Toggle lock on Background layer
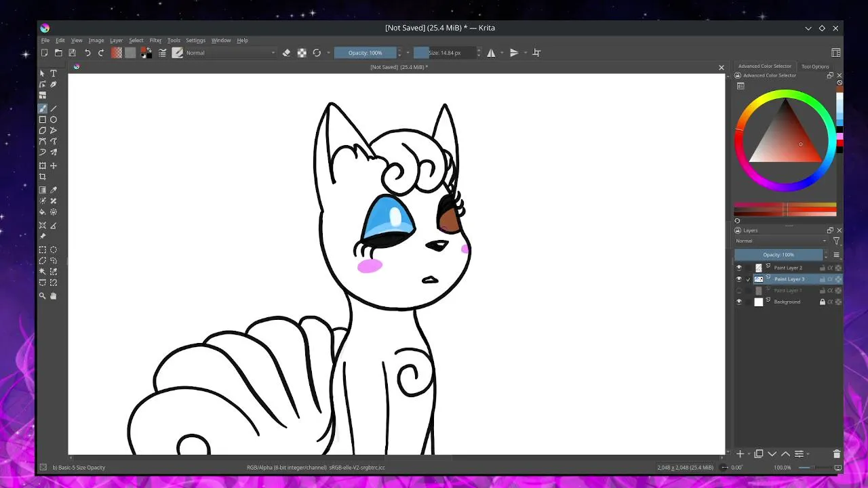Image resolution: width=868 pixels, height=488 pixels. point(823,302)
